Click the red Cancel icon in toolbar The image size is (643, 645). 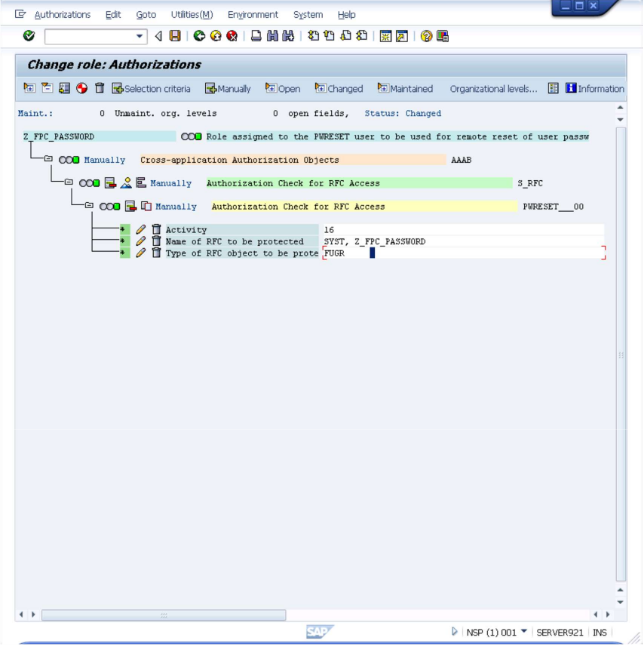pos(232,36)
